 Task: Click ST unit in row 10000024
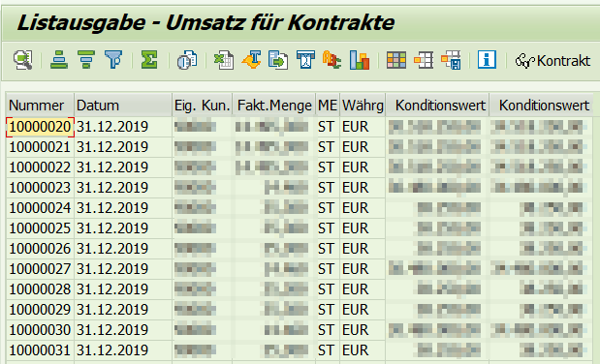coord(328,208)
